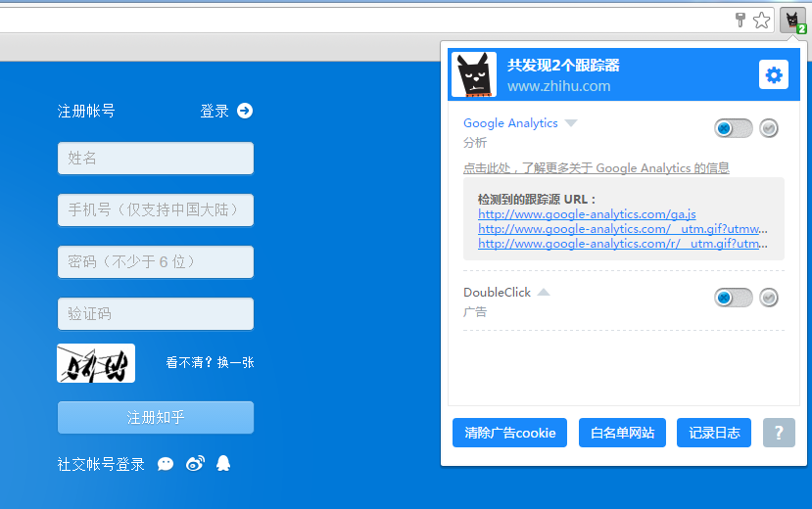Click the saved password key icon

[740, 21]
